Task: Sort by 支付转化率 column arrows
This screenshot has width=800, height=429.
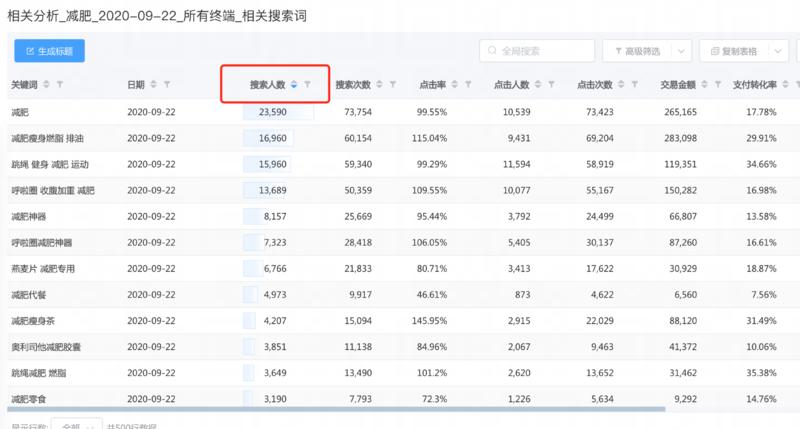Action: pyautogui.click(x=786, y=84)
